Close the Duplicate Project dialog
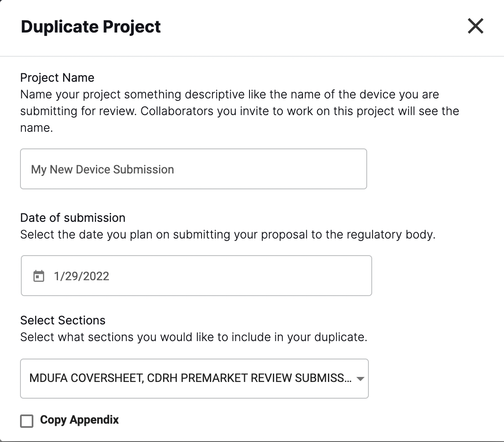 coord(476,26)
